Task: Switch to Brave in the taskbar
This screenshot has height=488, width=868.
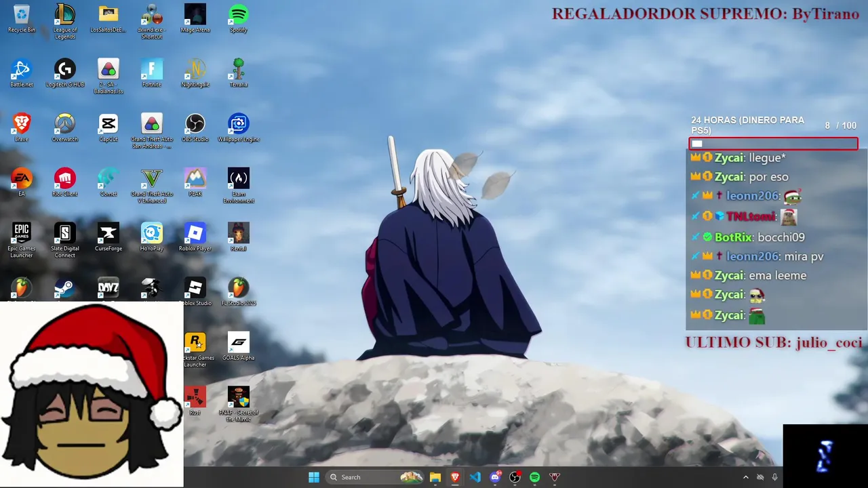Action: tap(455, 477)
